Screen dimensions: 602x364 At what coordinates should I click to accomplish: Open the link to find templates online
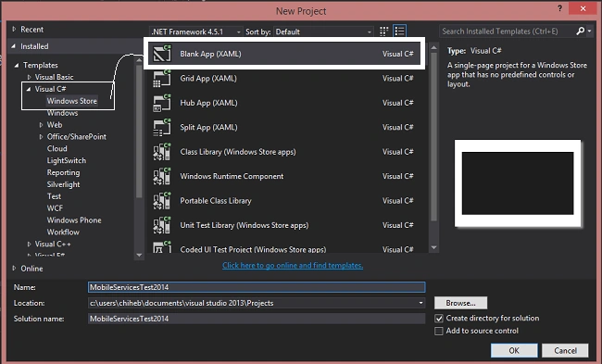click(293, 265)
